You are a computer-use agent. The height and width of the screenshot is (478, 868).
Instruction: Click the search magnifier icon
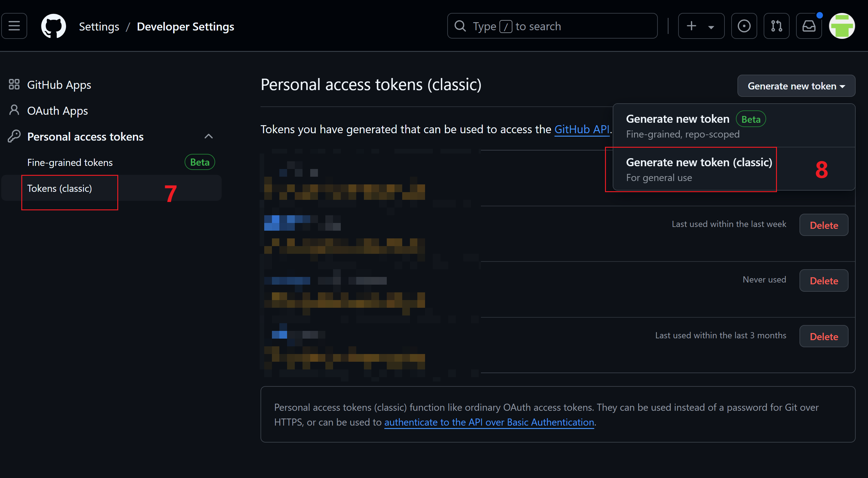point(460,26)
